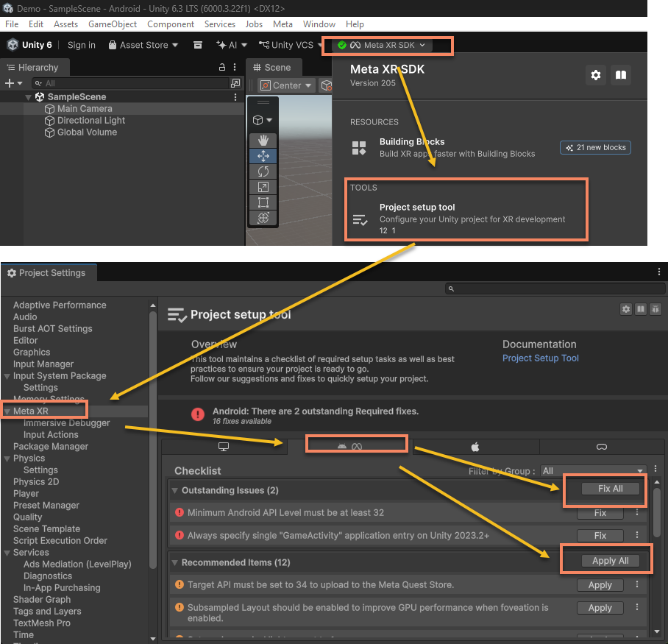Switch to the headset platform tab
The height and width of the screenshot is (644, 668).
click(602, 447)
